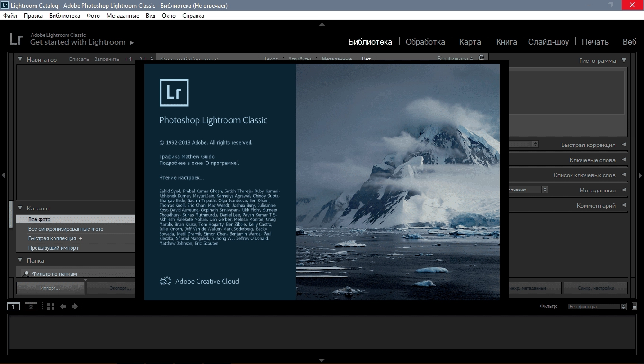Open the Справка menu
644x364 pixels.
coord(193,16)
